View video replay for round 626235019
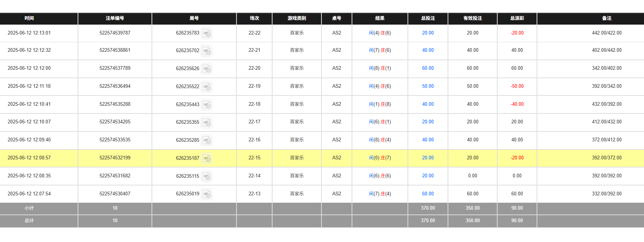Screen dimensions: 644x242 207,194
